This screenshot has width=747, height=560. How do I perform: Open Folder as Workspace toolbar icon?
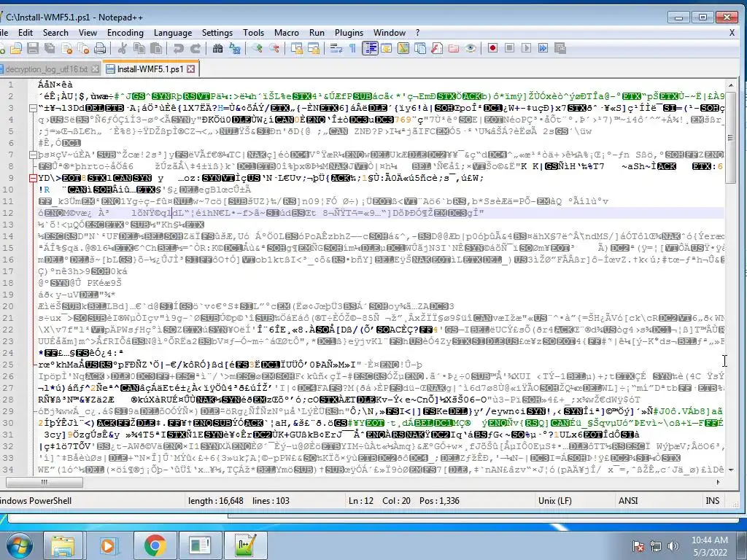click(x=454, y=48)
